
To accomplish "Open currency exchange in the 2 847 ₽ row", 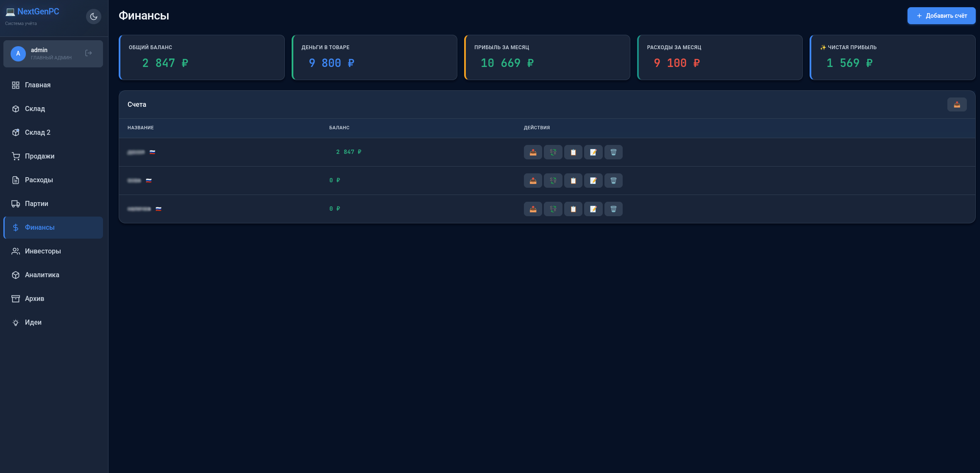I will point(553,152).
